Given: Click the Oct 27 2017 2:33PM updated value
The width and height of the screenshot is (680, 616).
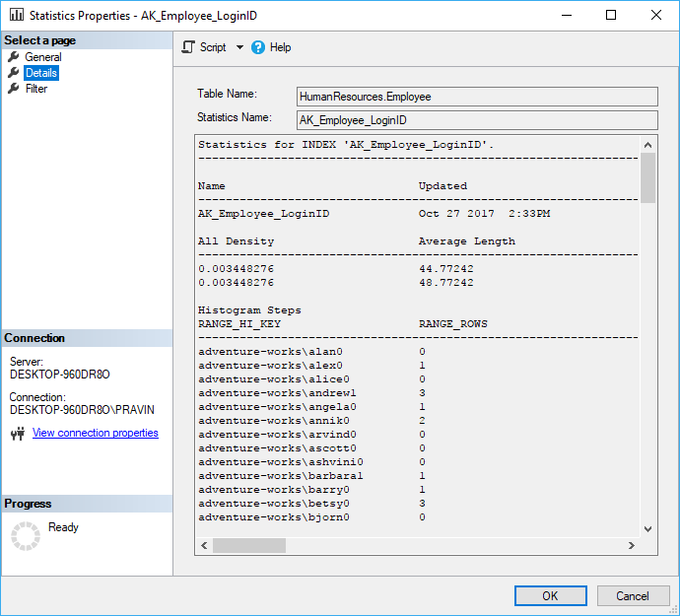Looking at the screenshot, I should point(485,214).
